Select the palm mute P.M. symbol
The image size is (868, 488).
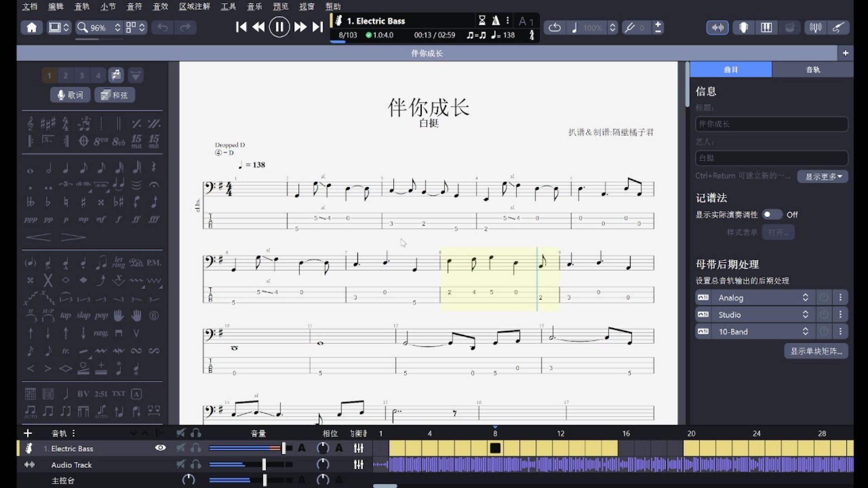coord(154,263)
